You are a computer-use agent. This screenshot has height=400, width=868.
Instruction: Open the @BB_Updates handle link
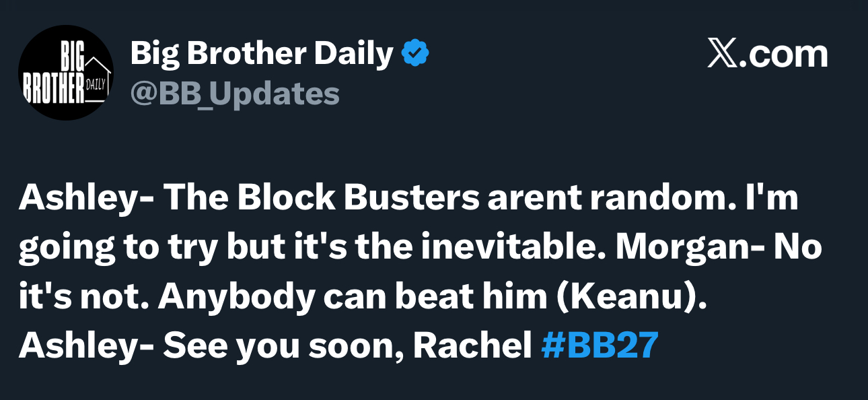pos(235,94)
